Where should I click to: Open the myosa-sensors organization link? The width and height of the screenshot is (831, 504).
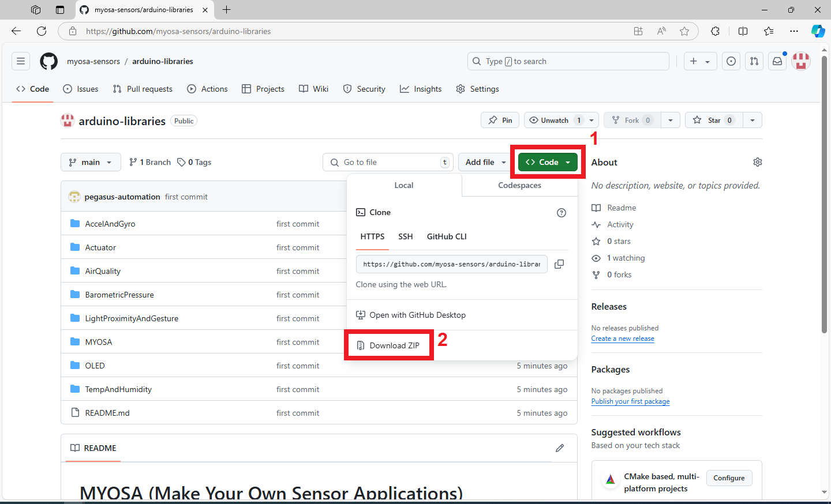(93, 61)
